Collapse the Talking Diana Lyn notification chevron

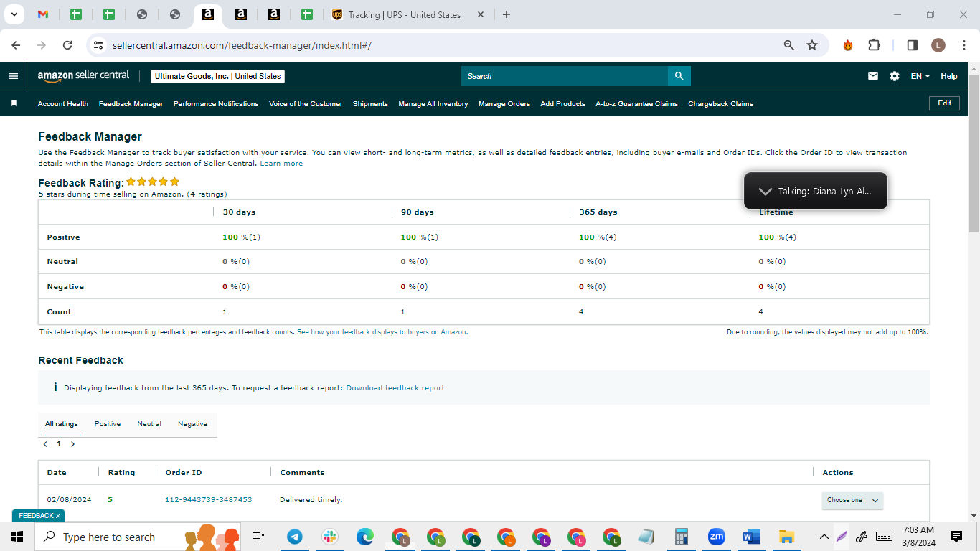(765, 192)
